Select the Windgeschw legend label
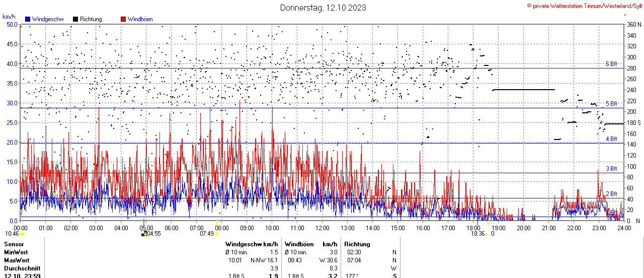644x278 pixels. point(48,19)
